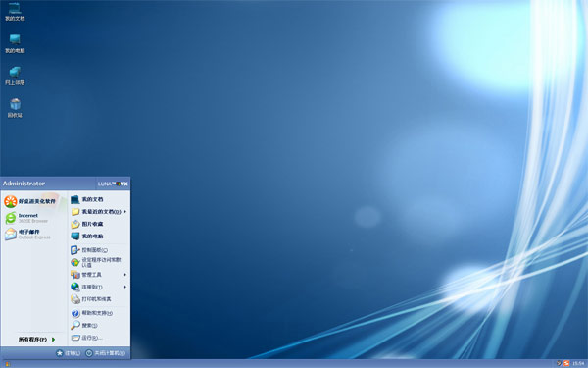
Task: Click the Administrator user name header
Action: click(24, 184)
